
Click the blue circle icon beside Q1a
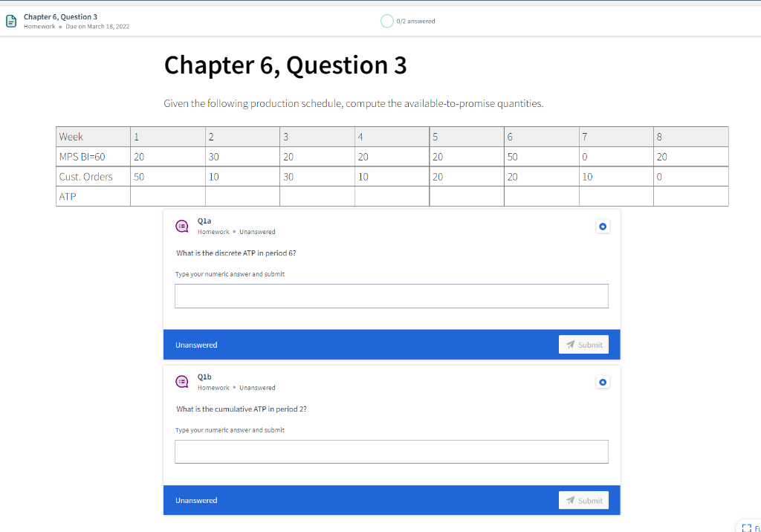click(x=603, y=226)
